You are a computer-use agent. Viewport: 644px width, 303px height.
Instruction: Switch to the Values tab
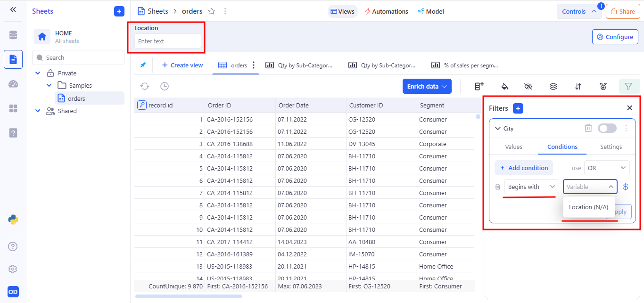tap(513, 147)
